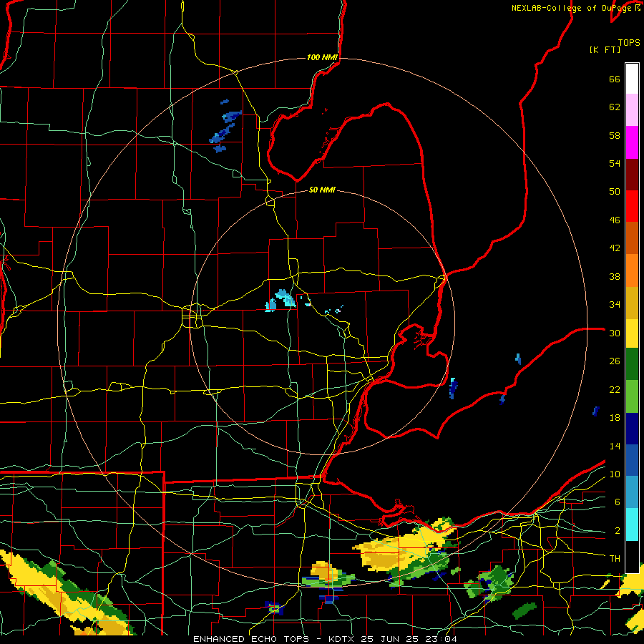Click the '54' value on legend scale
This screenshot has width=644, height=644.
[x=615, y=163]
